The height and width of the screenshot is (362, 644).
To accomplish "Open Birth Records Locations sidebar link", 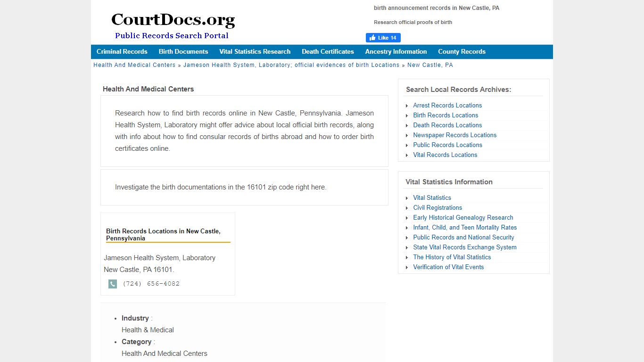I will [446, 115].
